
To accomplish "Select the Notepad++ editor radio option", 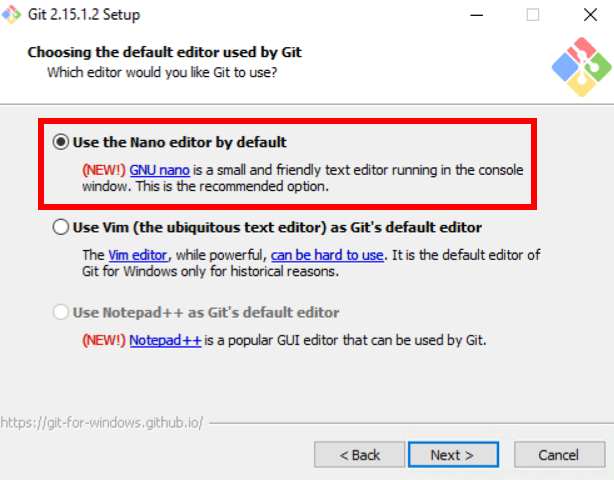I will (61, 312).
